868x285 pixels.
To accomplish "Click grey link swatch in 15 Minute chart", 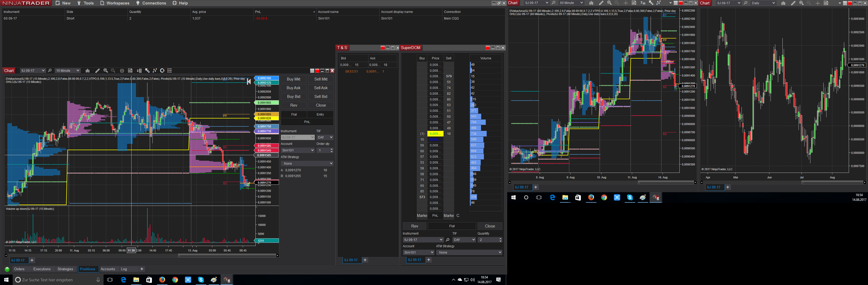I will 312,71.
